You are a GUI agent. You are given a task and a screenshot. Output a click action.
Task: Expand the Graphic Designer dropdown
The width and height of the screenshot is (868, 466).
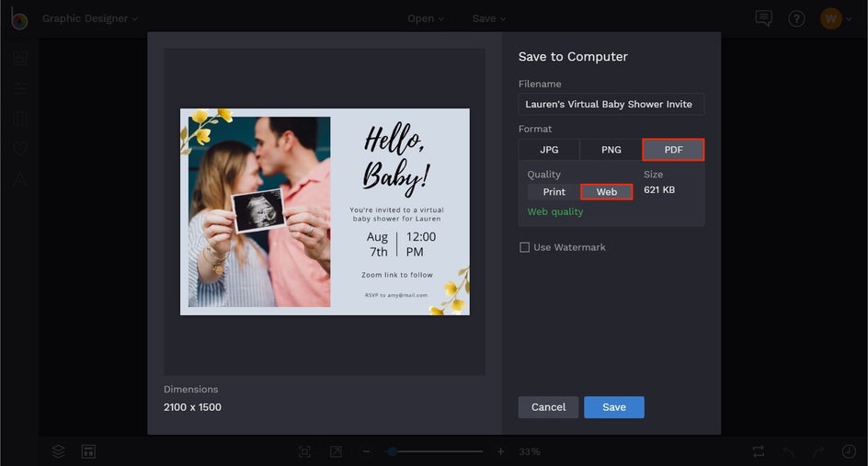click(90, 18)
